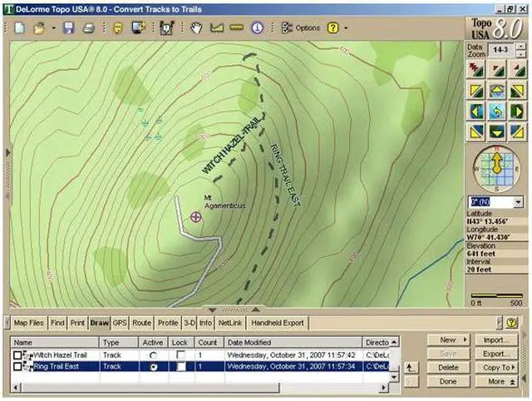Expand the Copy To menu button
This screenshot has height=401, width=532.
[497, 367]
